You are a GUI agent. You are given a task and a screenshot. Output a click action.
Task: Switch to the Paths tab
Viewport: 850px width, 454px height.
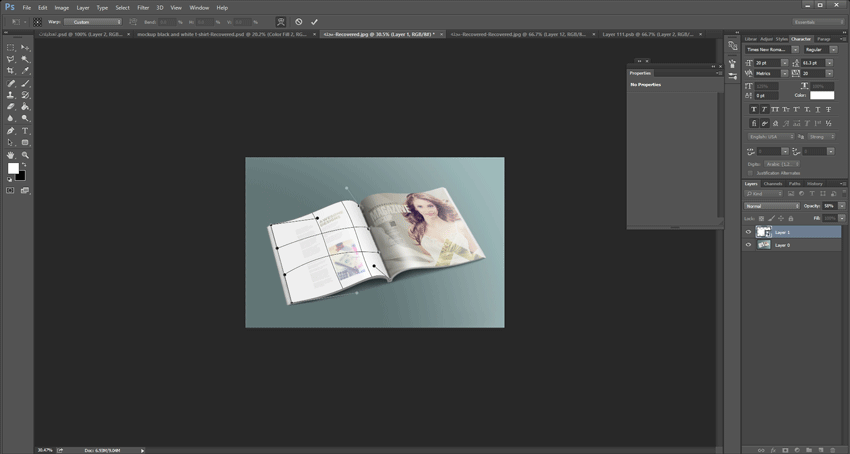click(795, 184)
